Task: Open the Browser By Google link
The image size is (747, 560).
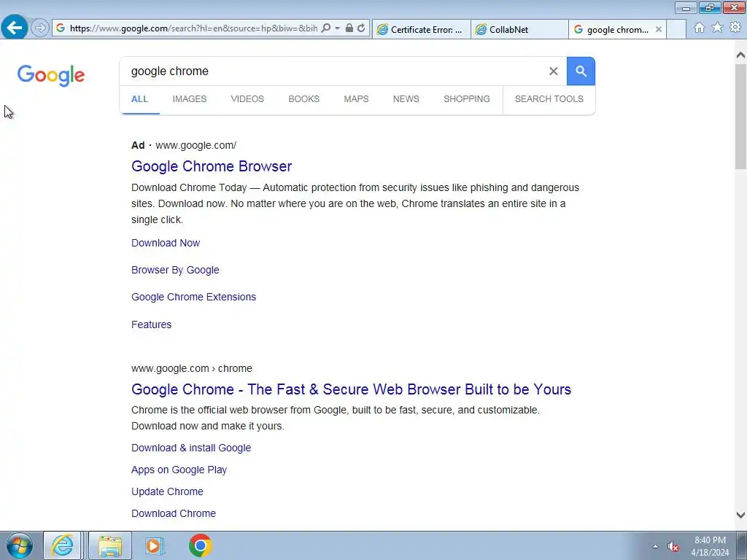Action: 175,270
